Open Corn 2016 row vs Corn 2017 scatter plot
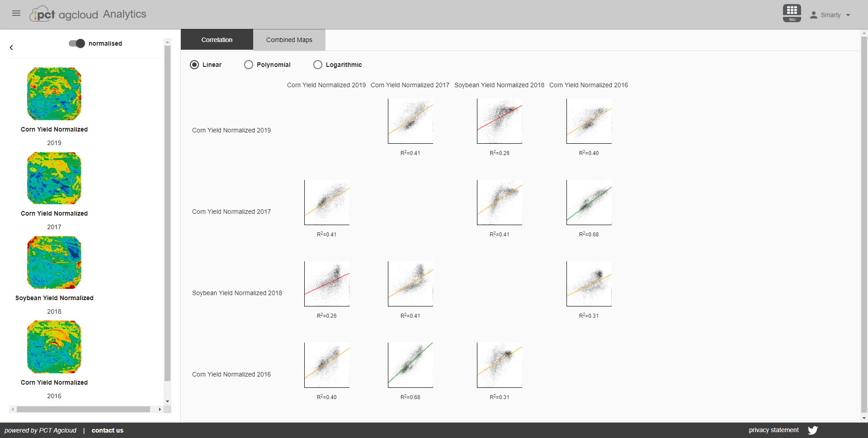The height and width of the screenshot is (438, 868). pyautogui.click(x=410, y=365)
